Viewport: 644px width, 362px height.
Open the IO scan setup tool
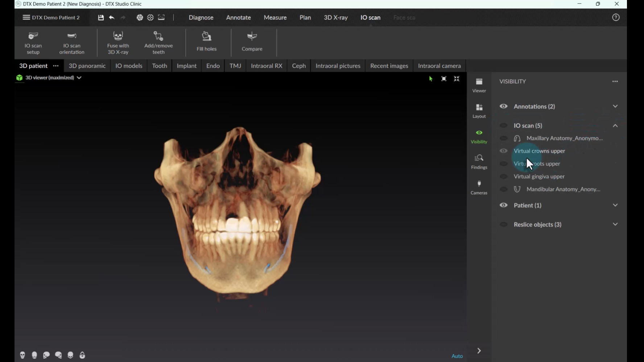click(x=33, y=43)
